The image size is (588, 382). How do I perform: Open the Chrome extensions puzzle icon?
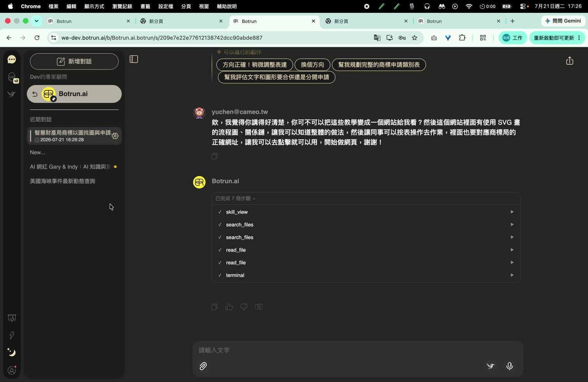[x=462, y=38]
